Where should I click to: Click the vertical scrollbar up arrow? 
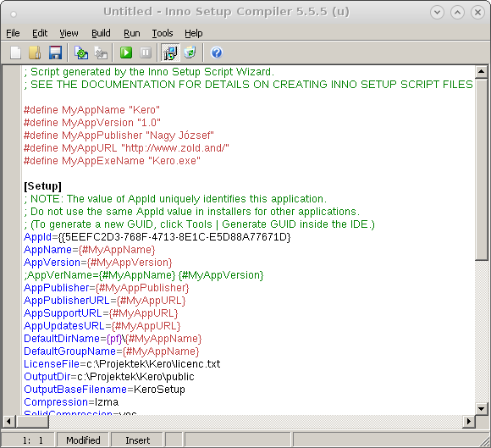pyautogui.click(x=481, y=72)
